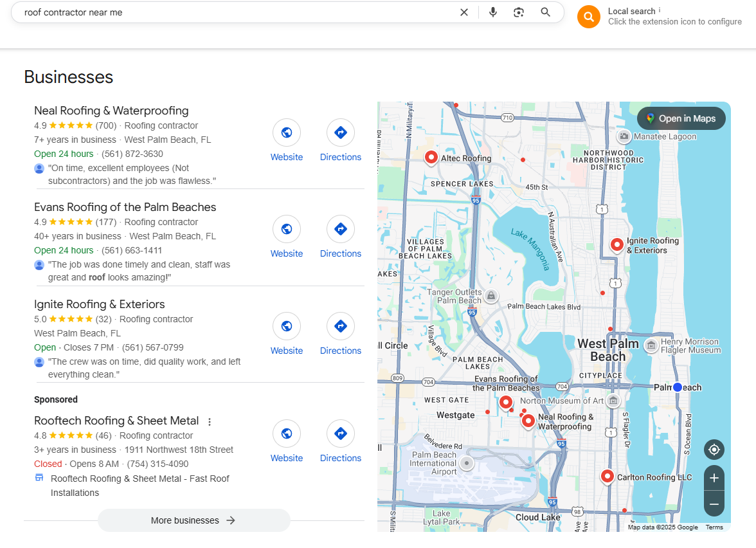Open Ignite Roofing & Exteriors listing title
Screen dimensions: 756x548
click(x=100, y=304)
